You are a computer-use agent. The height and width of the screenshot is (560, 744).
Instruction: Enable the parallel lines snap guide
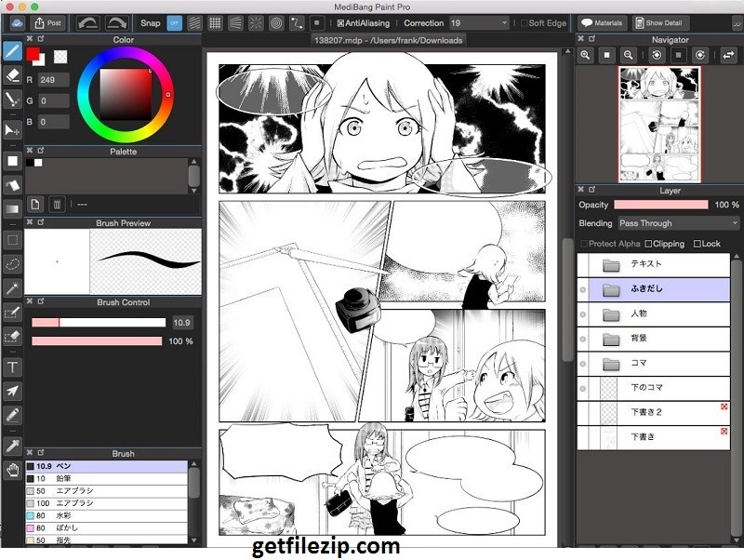click(194, 22)
